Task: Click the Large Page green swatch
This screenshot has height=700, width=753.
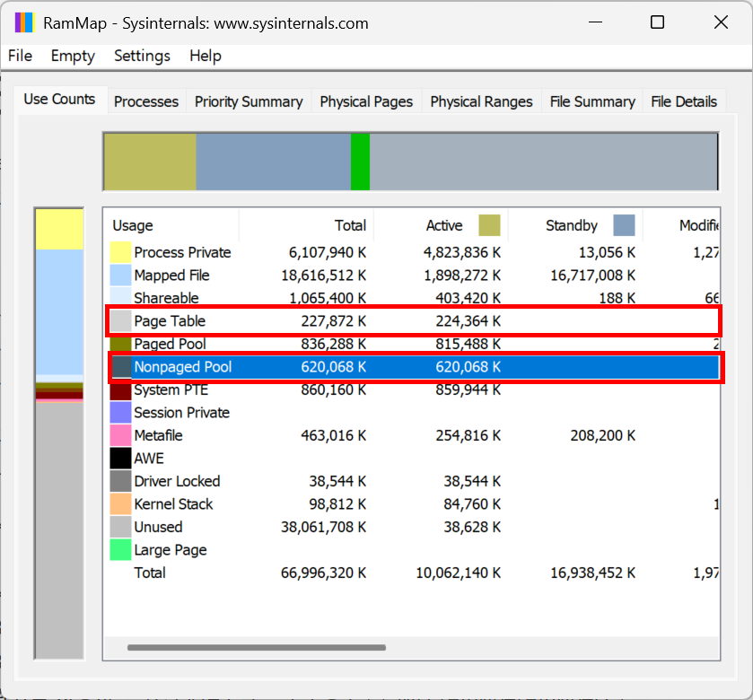Action: tap(120, 550)
